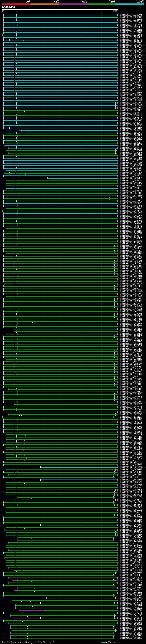Click the white query sequence bar

pos(60,9)
